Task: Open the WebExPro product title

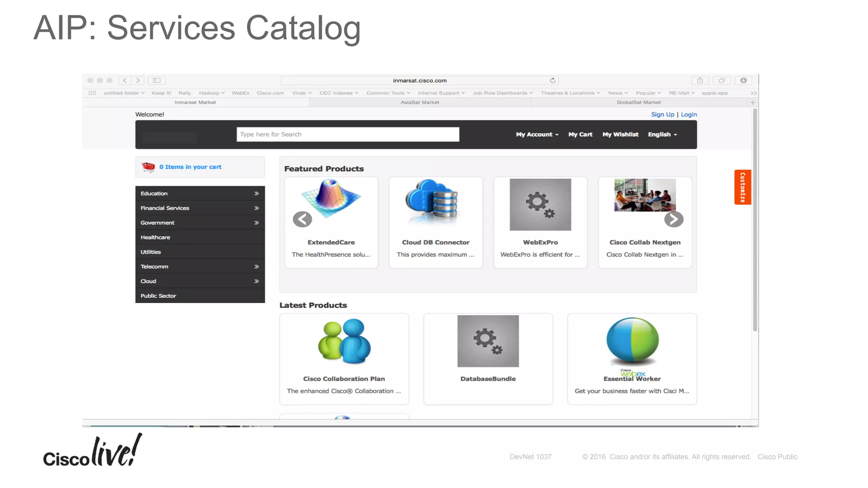Action: (540, 242)
